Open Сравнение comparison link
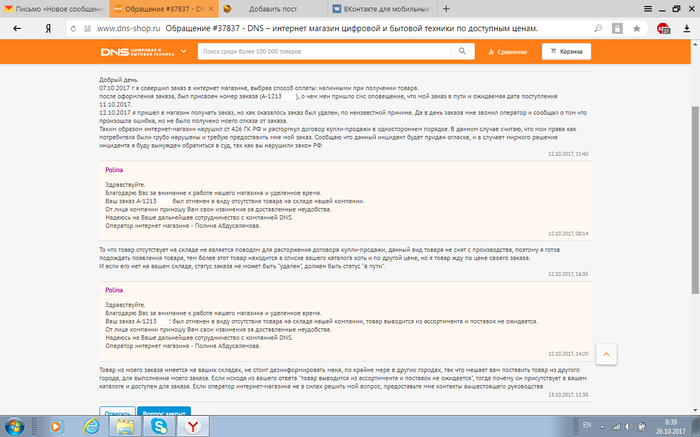 click(x=508, y=52)
